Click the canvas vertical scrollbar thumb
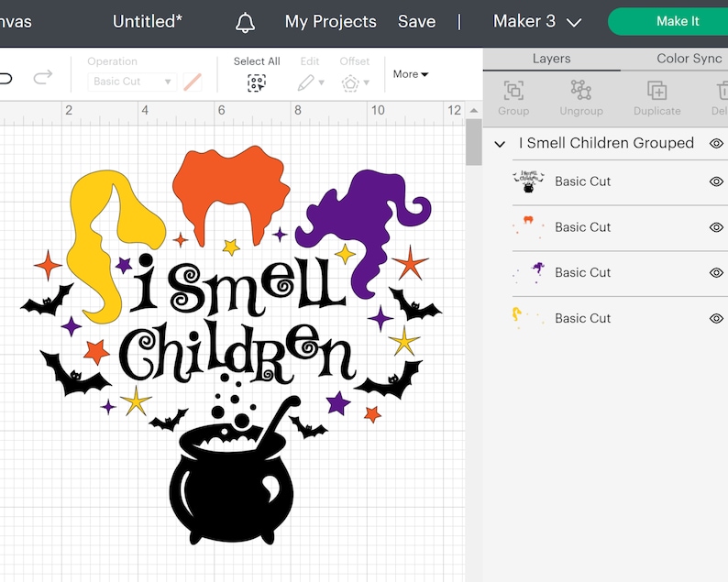 click(x=474, y=141)
